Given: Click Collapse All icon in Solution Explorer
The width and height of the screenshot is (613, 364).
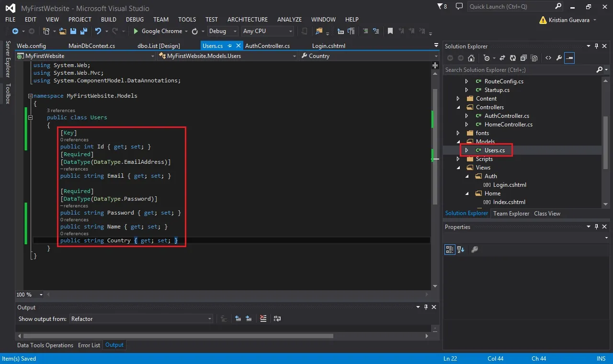Looking at the screenshot, I should click(523, 58).
